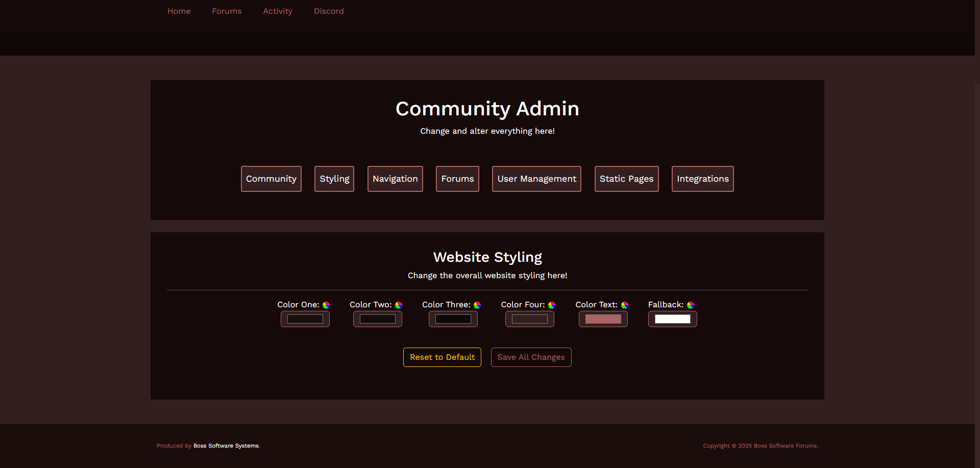This screenshot has width=980, height=468.
Task: Open the Color Three swatch picker
Action: point(453,319)
